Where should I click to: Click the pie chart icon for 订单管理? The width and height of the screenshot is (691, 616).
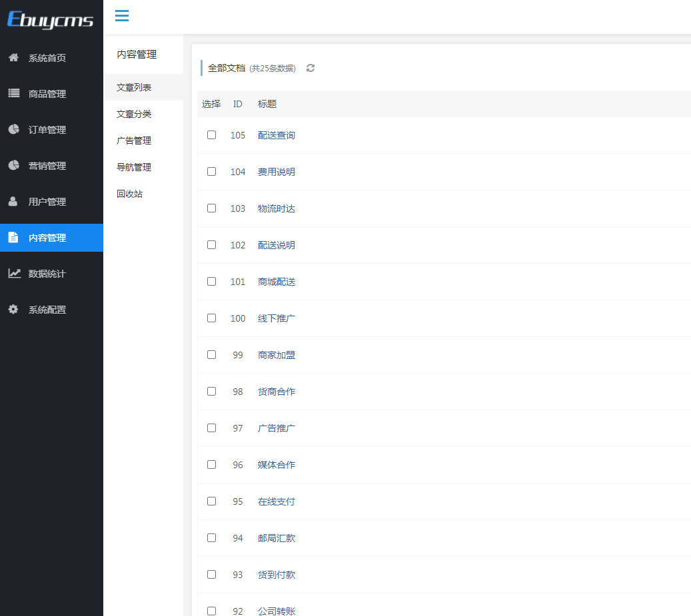click(14, 129)
